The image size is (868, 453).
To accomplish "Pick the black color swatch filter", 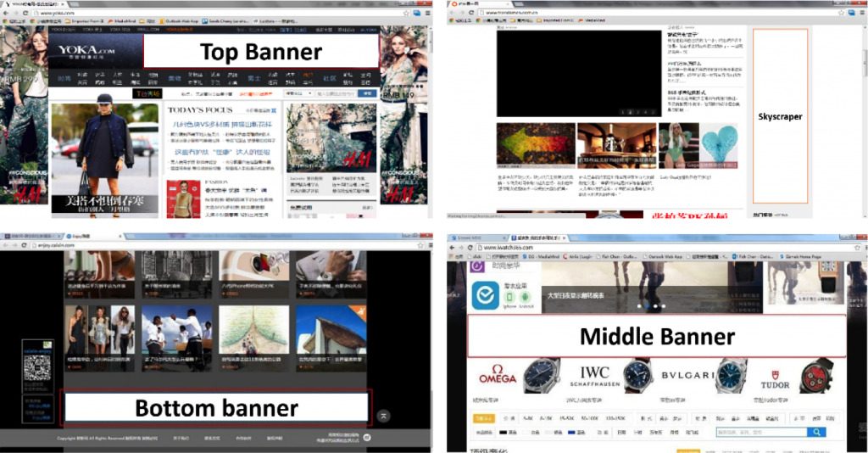I will [504, 433].
